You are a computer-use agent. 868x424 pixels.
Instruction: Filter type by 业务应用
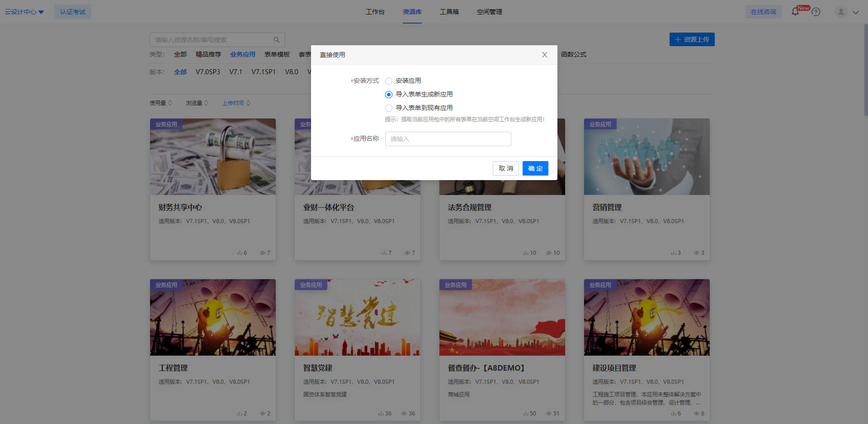[243, 54]
